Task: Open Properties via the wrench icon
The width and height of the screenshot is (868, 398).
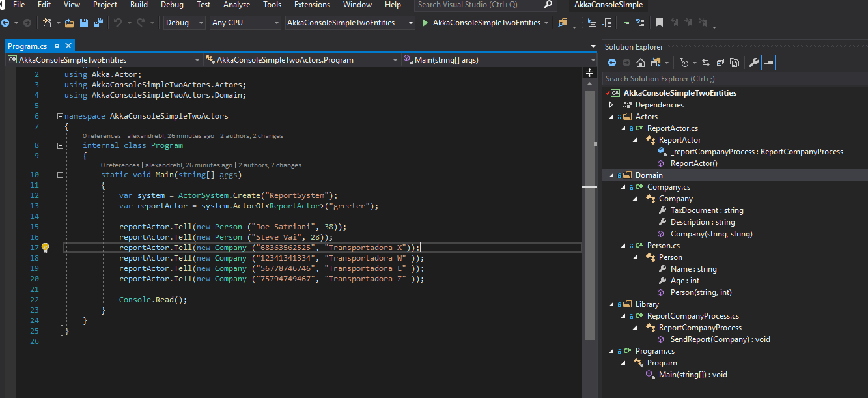Action: 753,63
